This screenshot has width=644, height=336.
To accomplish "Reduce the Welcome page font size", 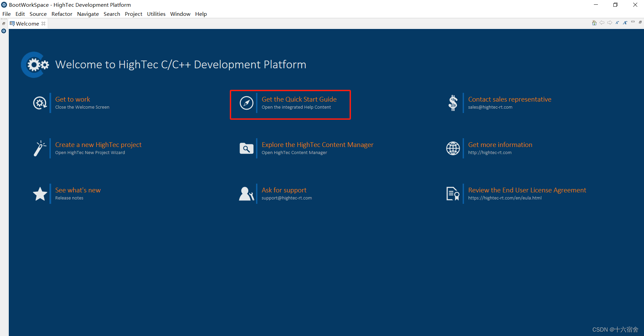I will (617, 23).
